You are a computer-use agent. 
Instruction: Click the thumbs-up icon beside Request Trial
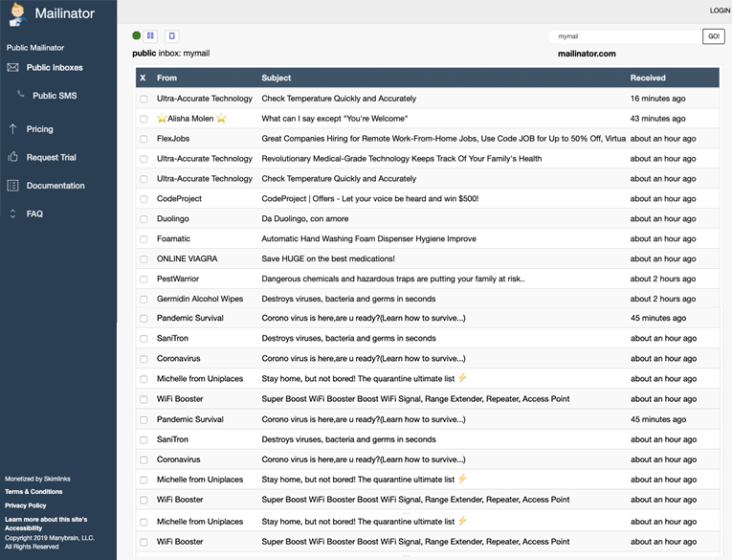point(13,156)
